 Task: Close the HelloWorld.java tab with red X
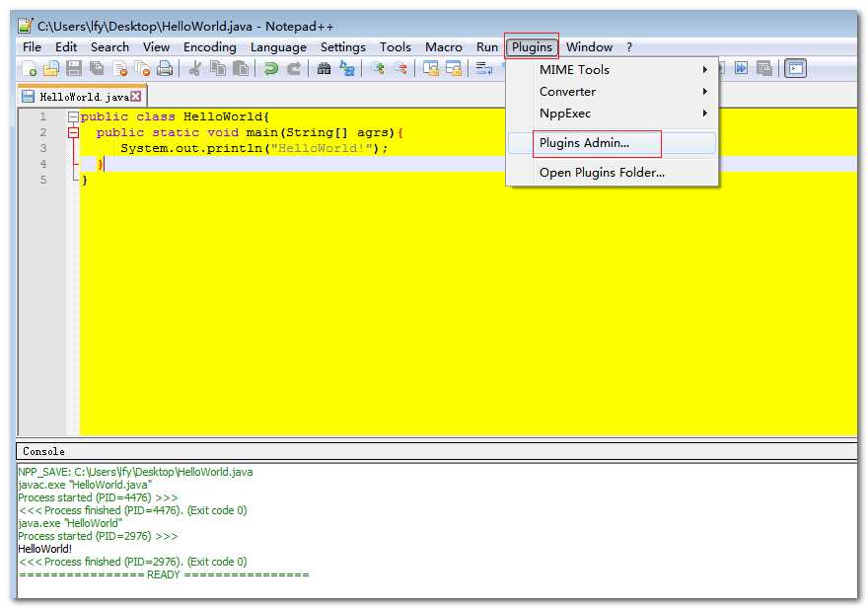click(x=136, y=97)
